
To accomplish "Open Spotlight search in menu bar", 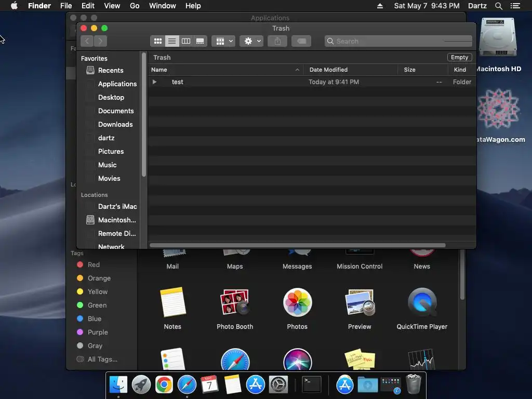I will (x=499, y=6).
